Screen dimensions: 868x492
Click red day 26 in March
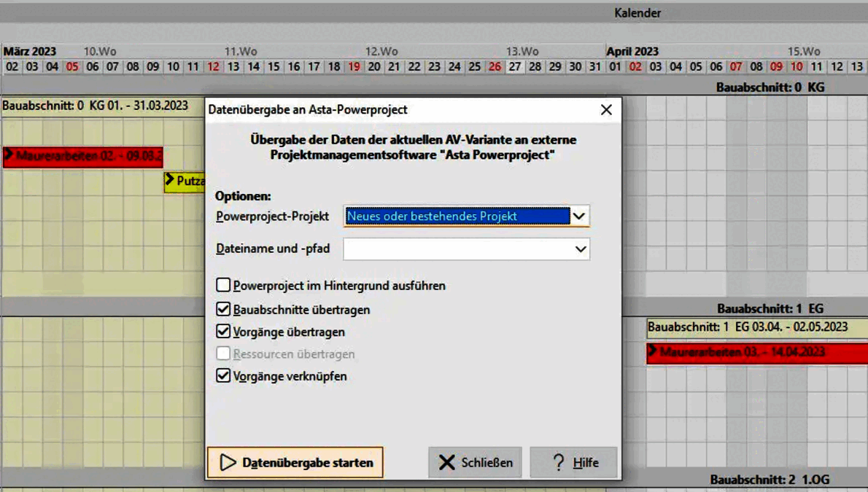(x=495, y=67)
